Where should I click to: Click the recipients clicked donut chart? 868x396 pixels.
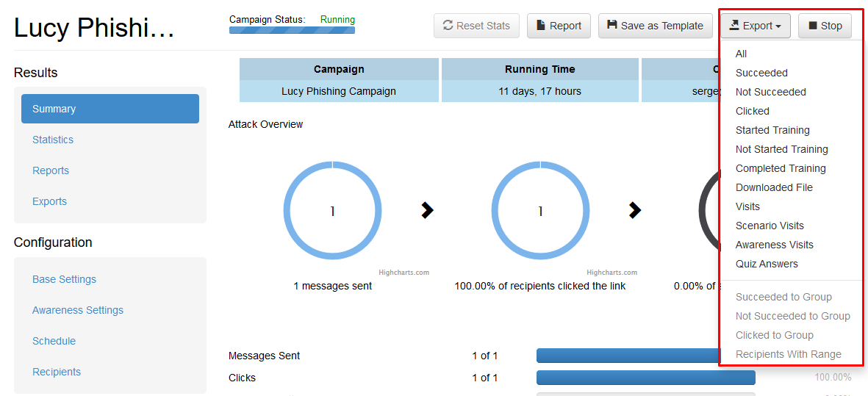pos(540,211)
